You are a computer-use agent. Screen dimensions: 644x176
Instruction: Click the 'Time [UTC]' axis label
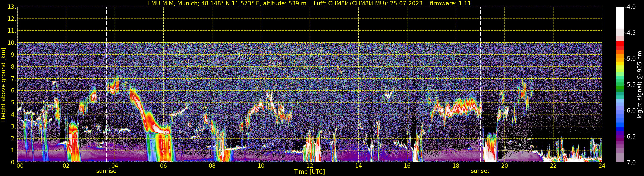click(310, 172)
